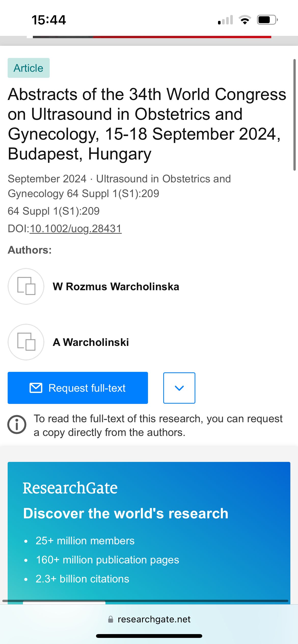Tap the cellular signal indicator

pos(225,20)
